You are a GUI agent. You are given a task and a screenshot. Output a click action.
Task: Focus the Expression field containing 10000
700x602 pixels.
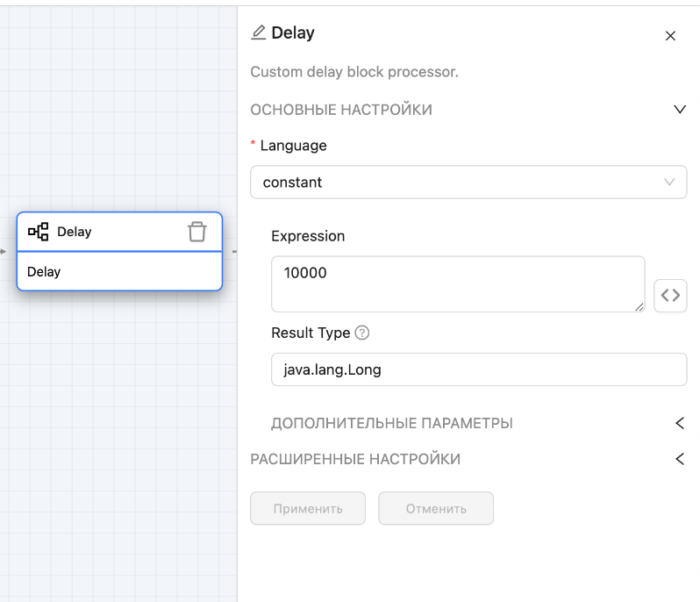(457, 283)
